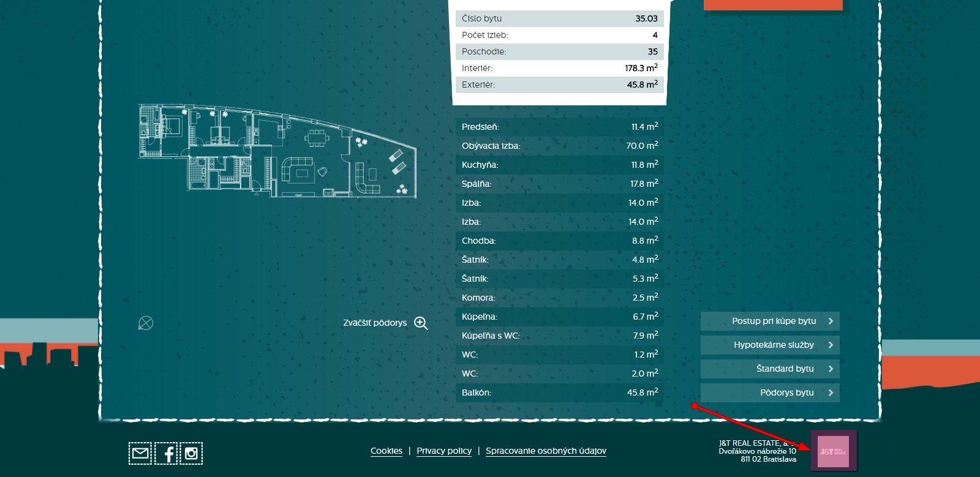Open "Spracovanie osobných údajov" link

pyautogui.click(x=546, y=451)
